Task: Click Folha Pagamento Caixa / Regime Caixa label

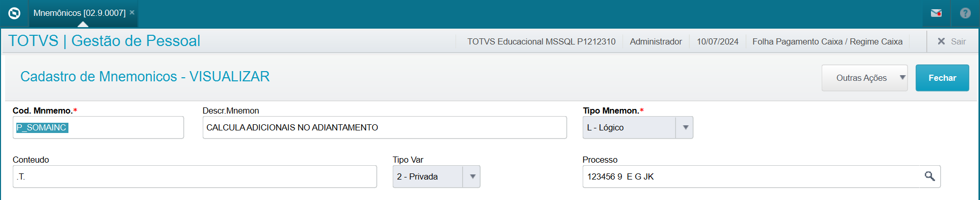Action: pyautogui.click(x=827, y=41)
